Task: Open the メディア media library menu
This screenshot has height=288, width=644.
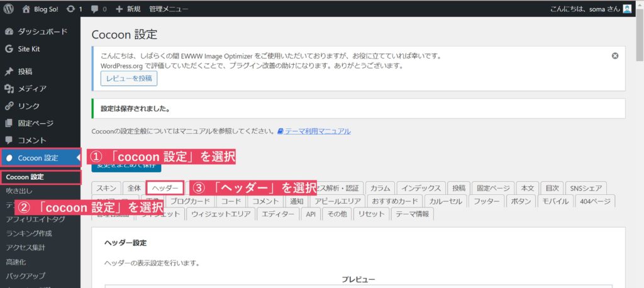Action: click(x=31, y=89)
